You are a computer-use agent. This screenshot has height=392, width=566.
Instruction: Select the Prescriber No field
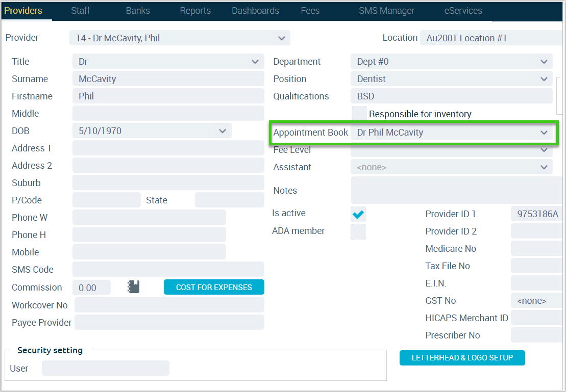pyautogui.click(x=537, y=335)
